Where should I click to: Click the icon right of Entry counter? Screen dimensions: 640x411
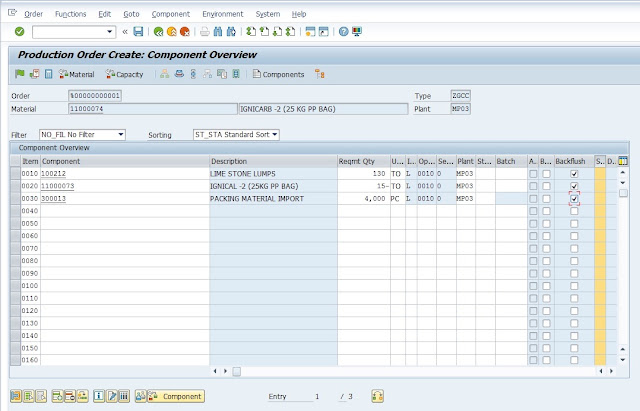pos(378,396)
